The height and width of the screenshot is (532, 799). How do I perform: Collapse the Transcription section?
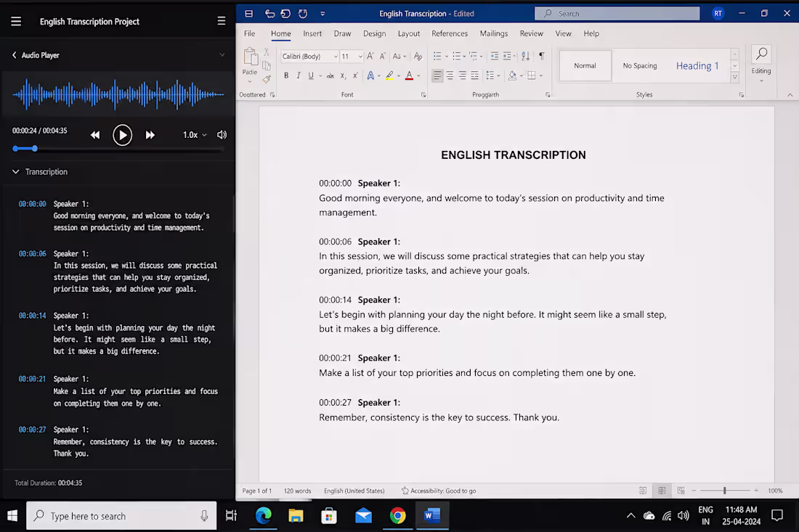[16, 172]
